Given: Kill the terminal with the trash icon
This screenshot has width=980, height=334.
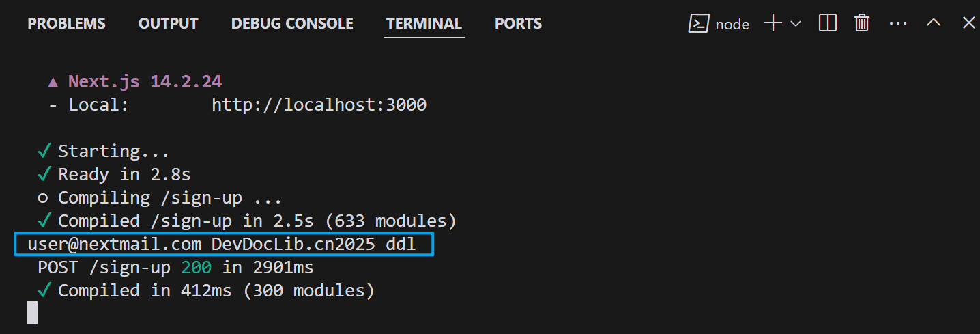Looking at the screenshot, I should 862,23.
